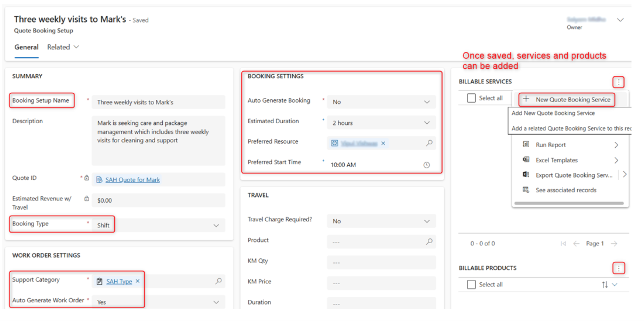
Task: Expand the Travel Charge Required dropdown
Action: click(427, 221)
